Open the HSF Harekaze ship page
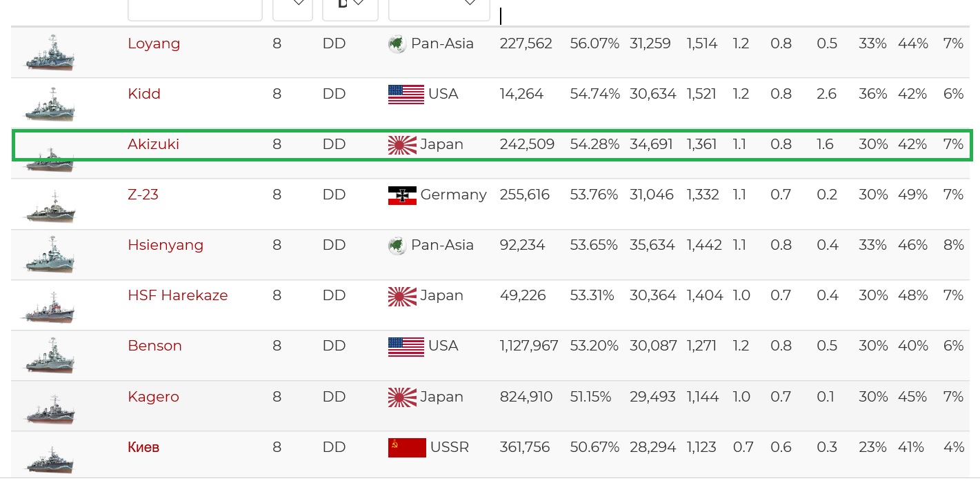 point(177,295)
